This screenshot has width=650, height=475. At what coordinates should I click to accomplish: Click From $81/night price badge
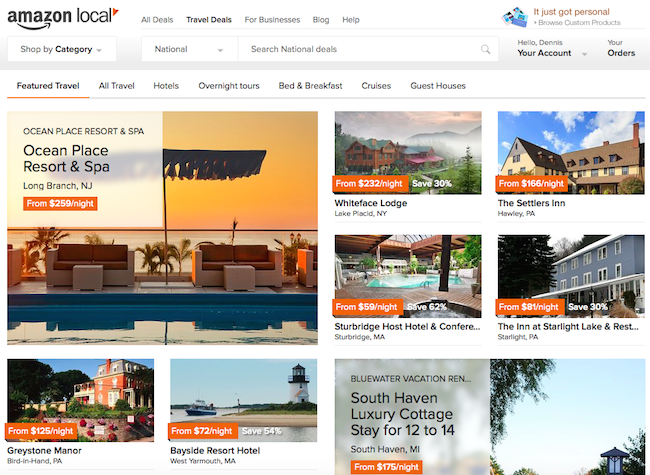(x=529, y=307)
